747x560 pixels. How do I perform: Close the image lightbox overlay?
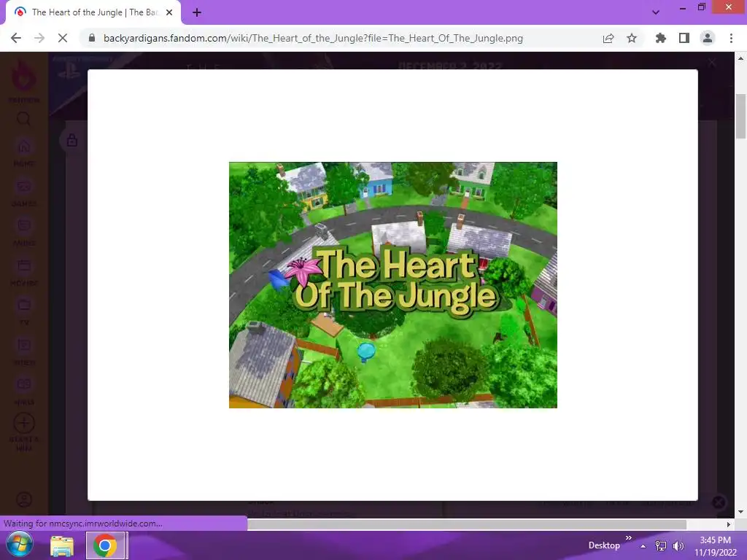tap(712, 63)
